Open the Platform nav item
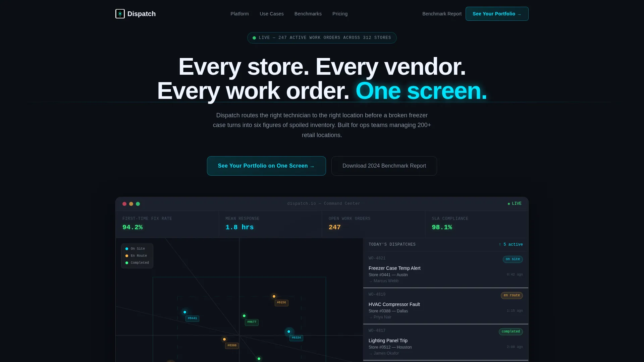 pyautogui.click(x=239, y=14)
